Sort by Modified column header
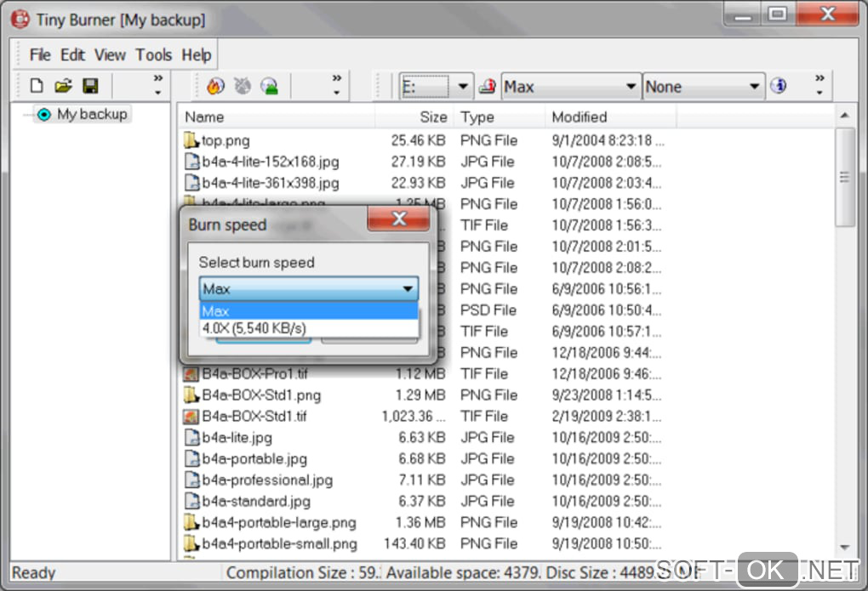The width and height of the screenshot is (868, 591). (x=611, y=117)
